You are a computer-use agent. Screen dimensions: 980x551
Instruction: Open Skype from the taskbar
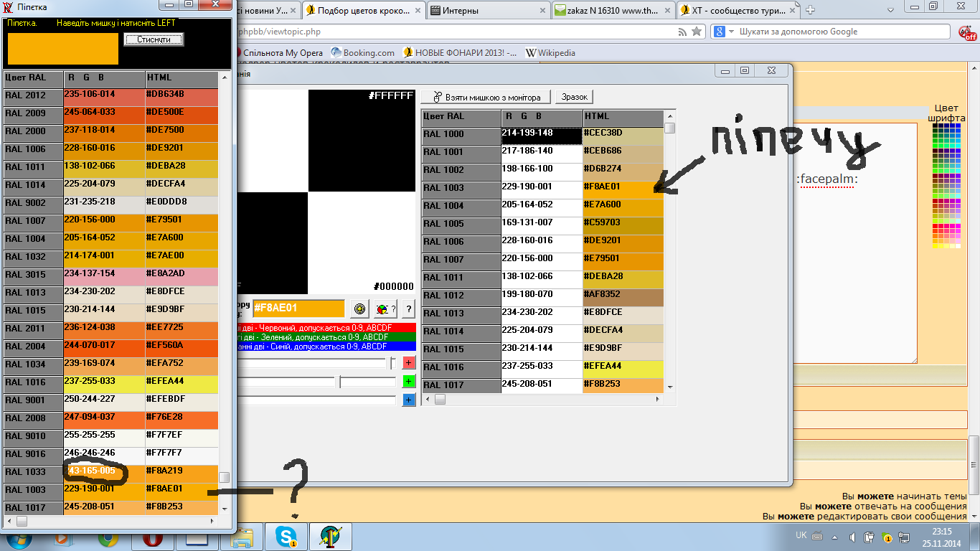(x=287, y=536)
